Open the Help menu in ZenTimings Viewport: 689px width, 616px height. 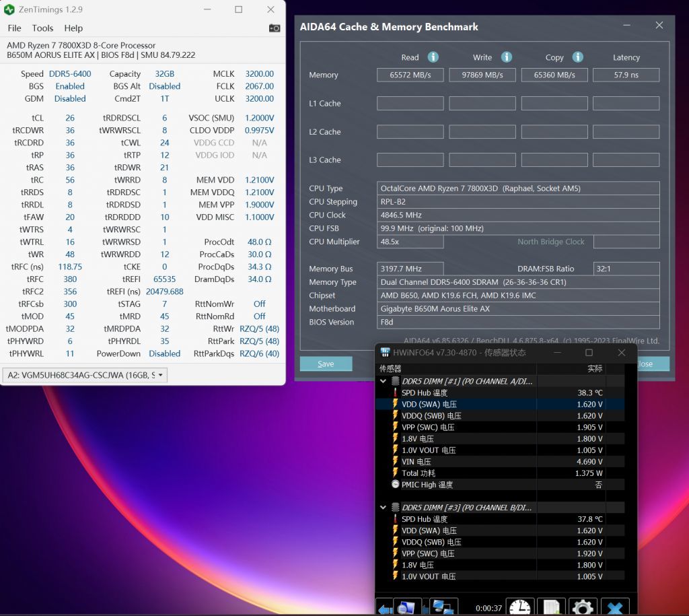tap(73, 28)
